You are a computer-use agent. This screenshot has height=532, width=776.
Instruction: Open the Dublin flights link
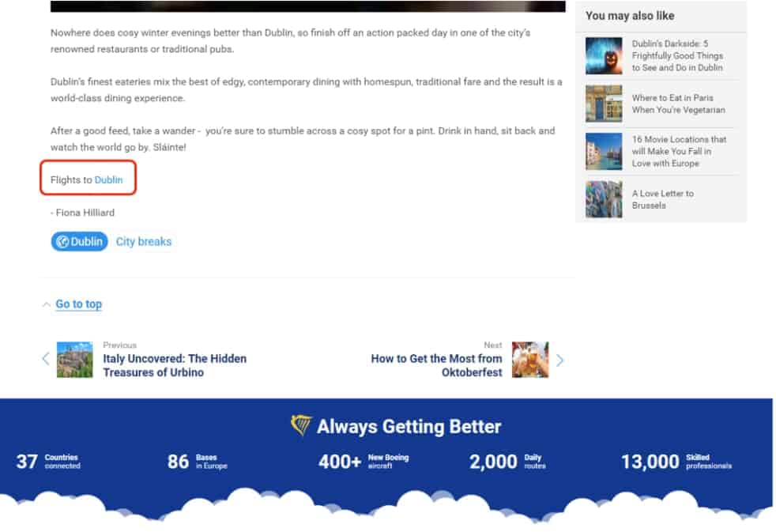point(108,179)
